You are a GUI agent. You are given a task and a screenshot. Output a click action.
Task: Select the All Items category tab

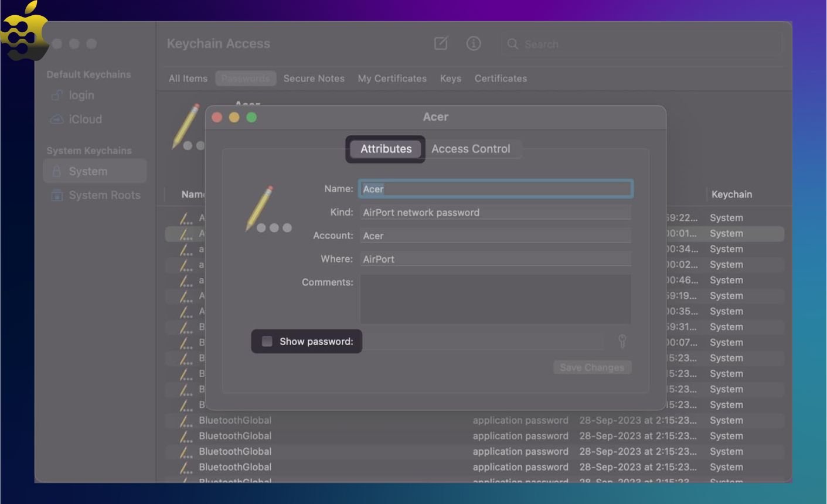[188, 79]
